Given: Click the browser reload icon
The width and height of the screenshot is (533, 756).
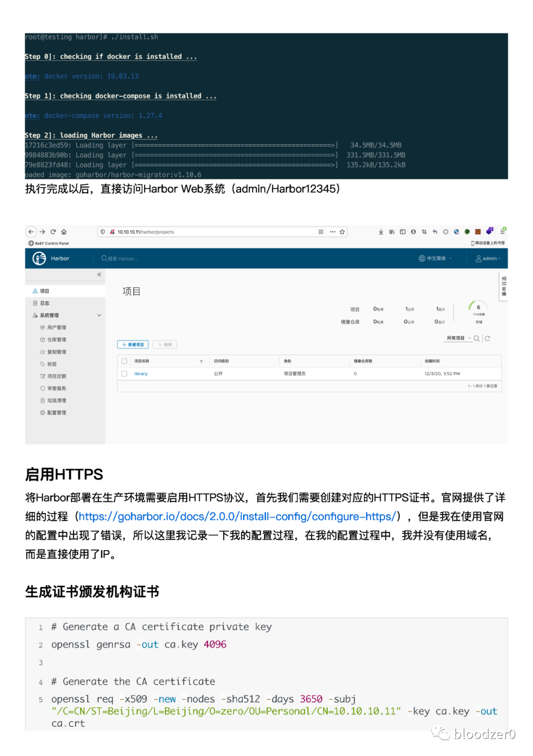Looking at the screenshot, I should tap(53, 232).
